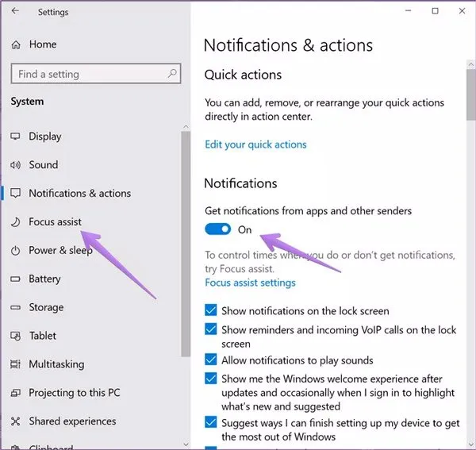Viewport: 476px width, 450px height.
Task: Click the back arrow in Settings title bar
Action: coord(17,12)
